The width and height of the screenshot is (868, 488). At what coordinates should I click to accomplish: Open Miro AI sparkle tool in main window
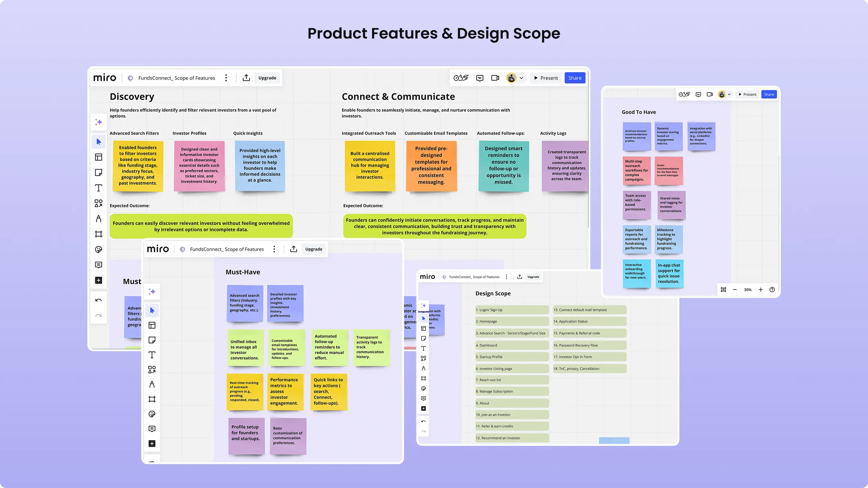[x=98, y=122]
